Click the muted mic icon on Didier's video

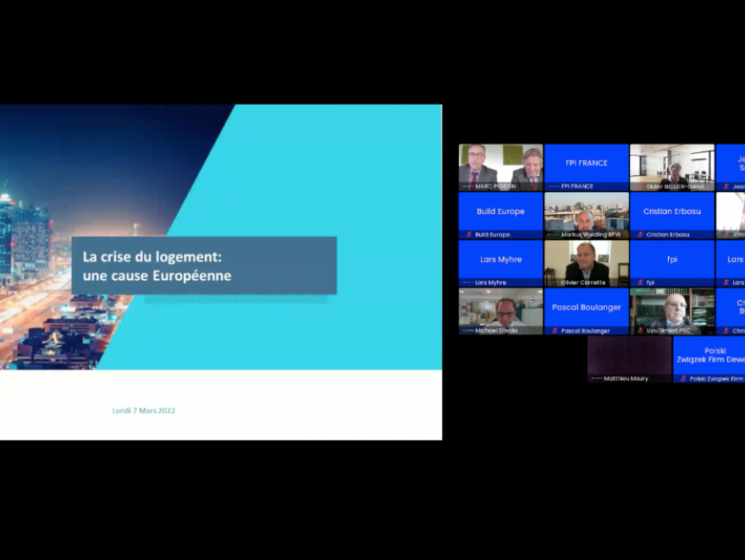tap(640, 186)
